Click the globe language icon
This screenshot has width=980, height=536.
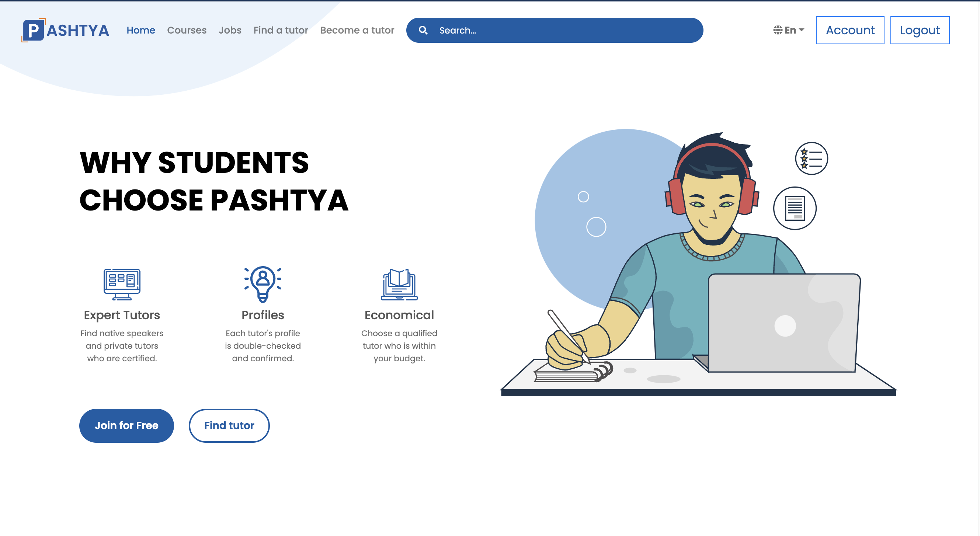[778, 30]
